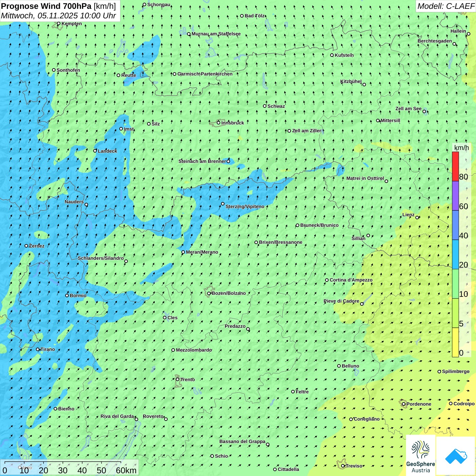Click the Innsbruck city label
The height and width of the screenshot is (476, 476).
click(233, 123)
